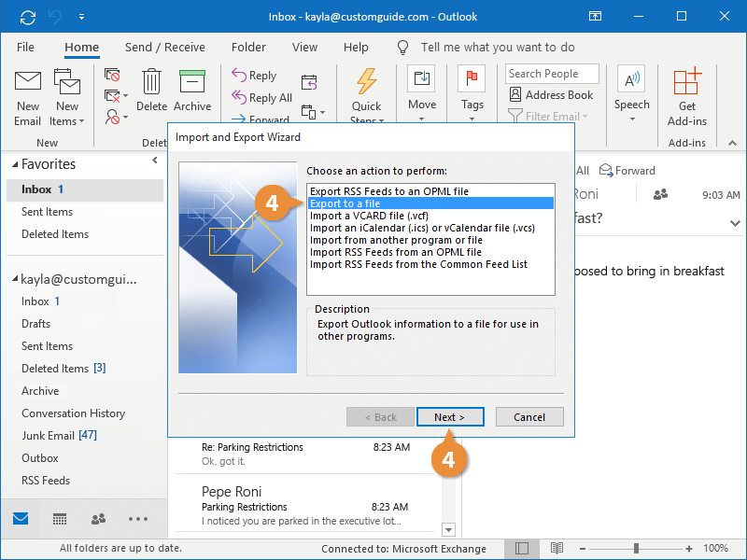
Task: Click the Ignore conversation icon
Action: tap(112, 75)
